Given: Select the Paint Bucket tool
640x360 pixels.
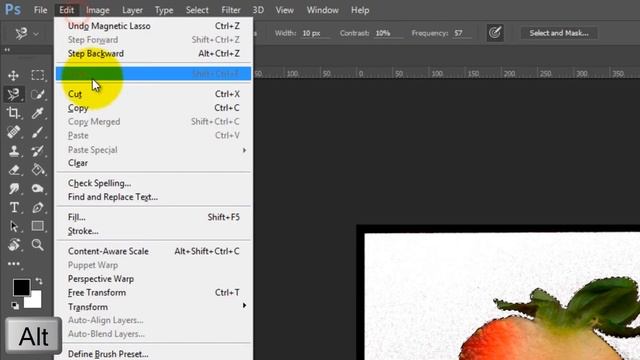Looking at the screenshot, I should click(x=38, y=170).
